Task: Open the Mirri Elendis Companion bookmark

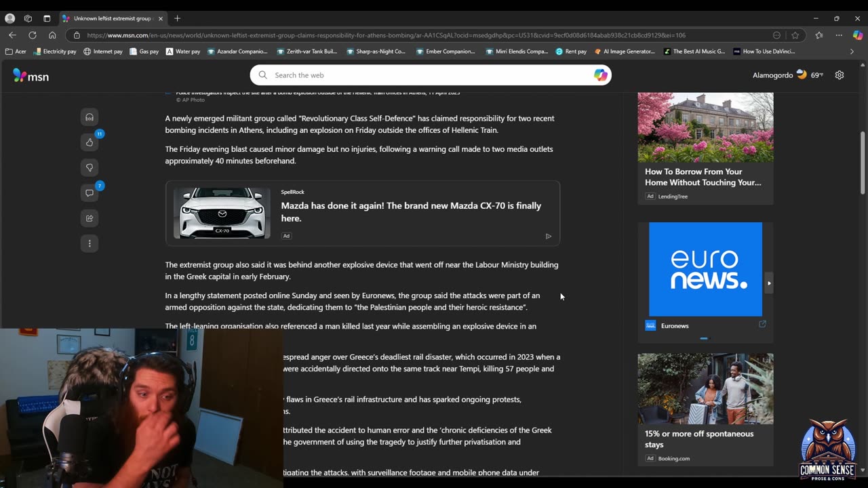Action: click(x=517, y=52)
